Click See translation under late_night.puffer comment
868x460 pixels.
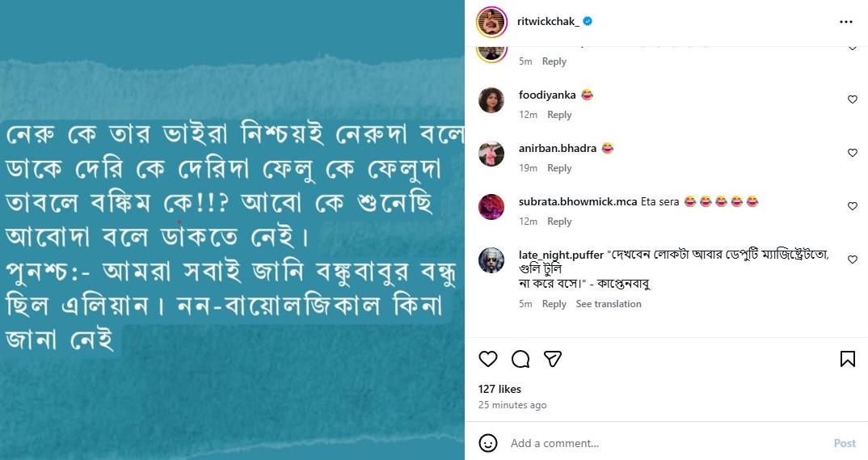(x=609, y=304)
